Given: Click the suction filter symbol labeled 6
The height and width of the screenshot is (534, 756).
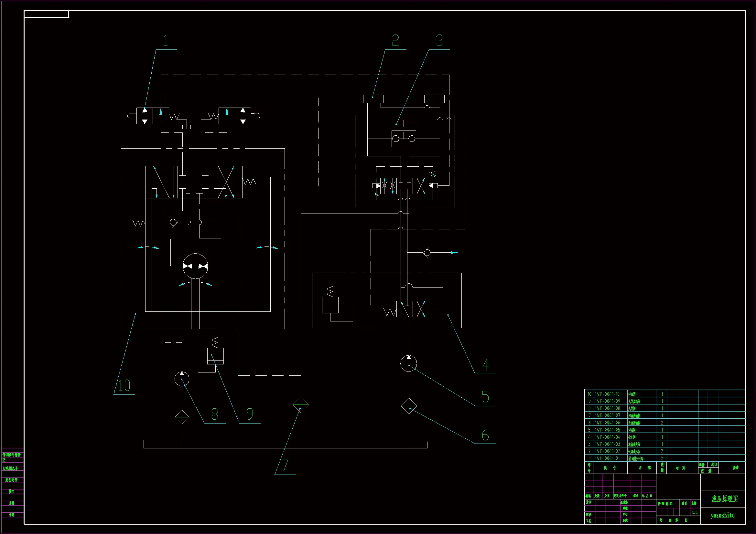Looking at the screenshot, I should click(x=409, y=406).
